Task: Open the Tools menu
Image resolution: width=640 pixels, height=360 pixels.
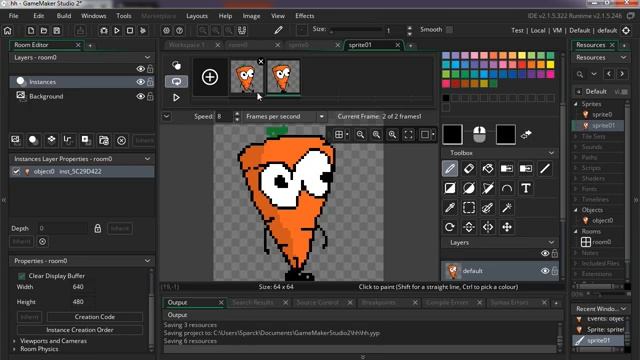Action: pyautogui.click(x=124, y=16)
